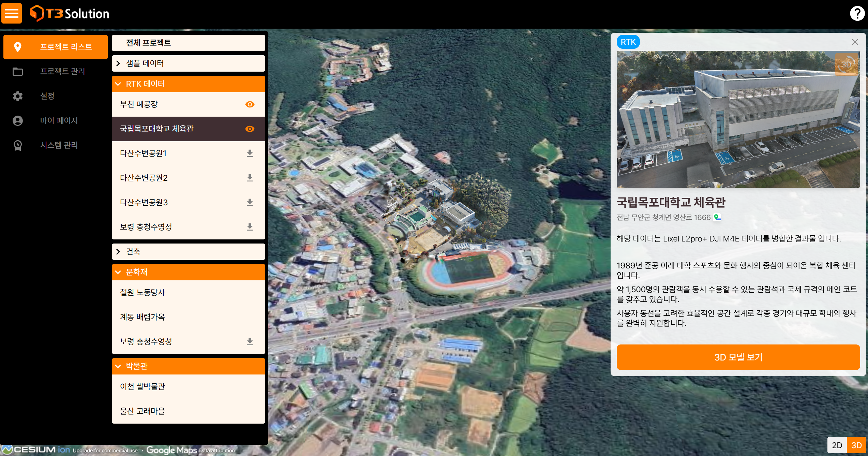Click map icon beside the address
The width and height of the screenshot is (868, 456).
pos(717,217)
